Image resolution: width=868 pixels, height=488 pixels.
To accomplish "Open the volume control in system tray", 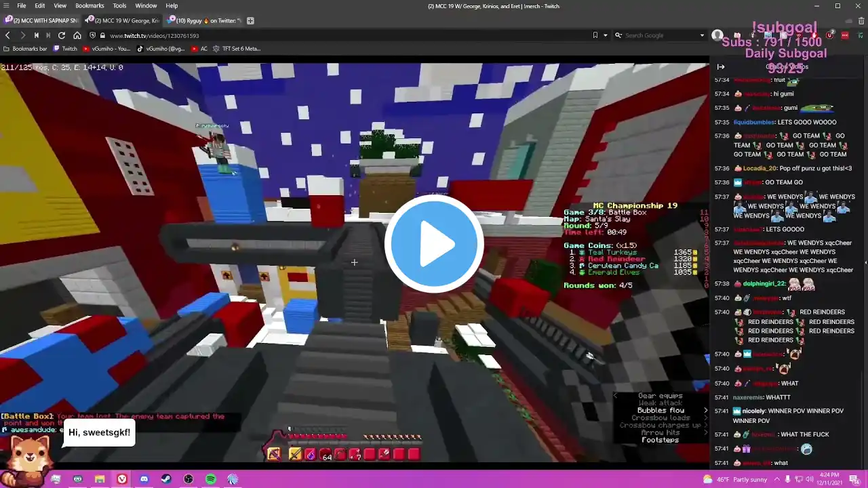I will 809,479.
